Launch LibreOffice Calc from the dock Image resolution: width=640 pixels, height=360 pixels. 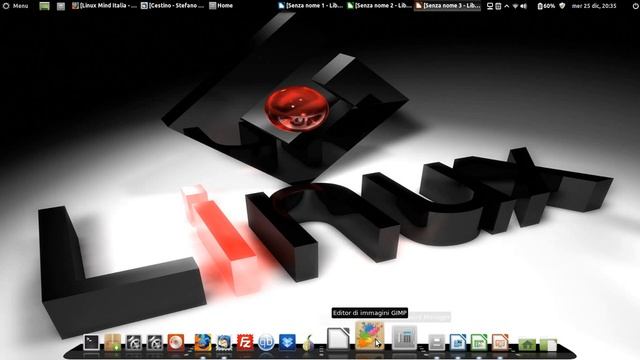click(479, 342)
